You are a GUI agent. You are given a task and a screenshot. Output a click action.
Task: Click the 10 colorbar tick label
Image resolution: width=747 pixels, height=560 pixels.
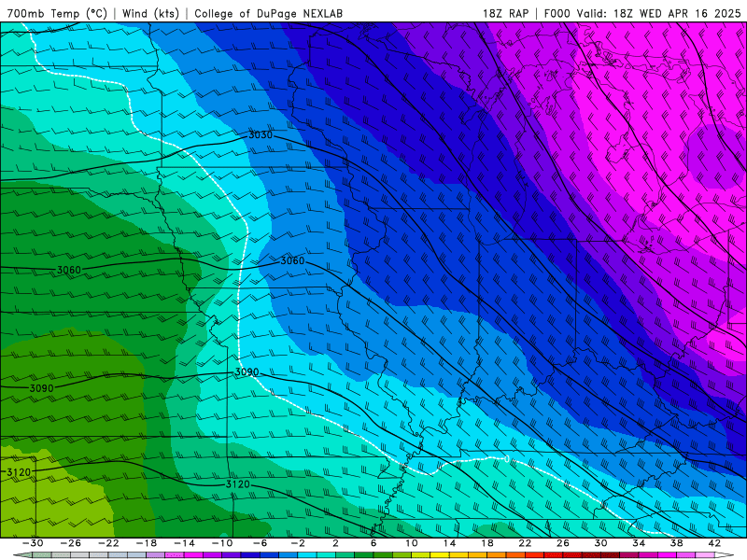click(x=412, y=543)
